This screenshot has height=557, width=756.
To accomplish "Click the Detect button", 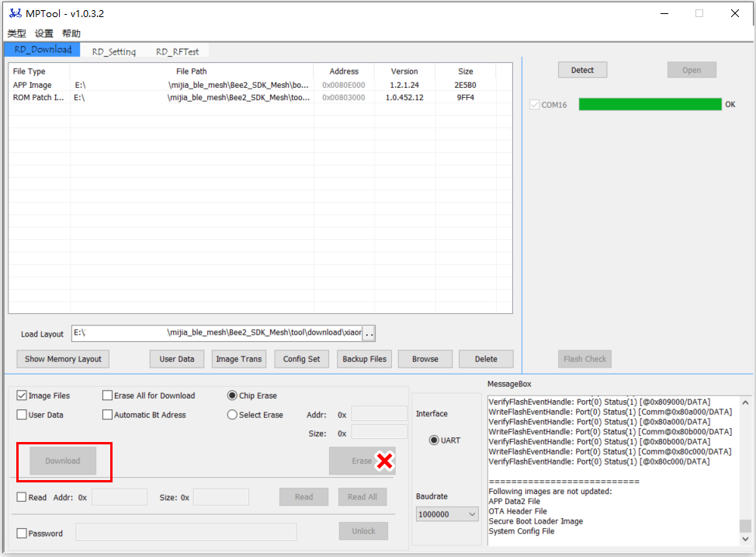I will [x=582, y=70].
